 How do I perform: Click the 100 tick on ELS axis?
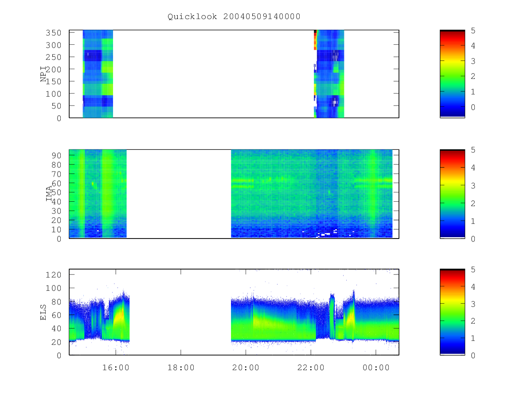(x=54, y=288)
